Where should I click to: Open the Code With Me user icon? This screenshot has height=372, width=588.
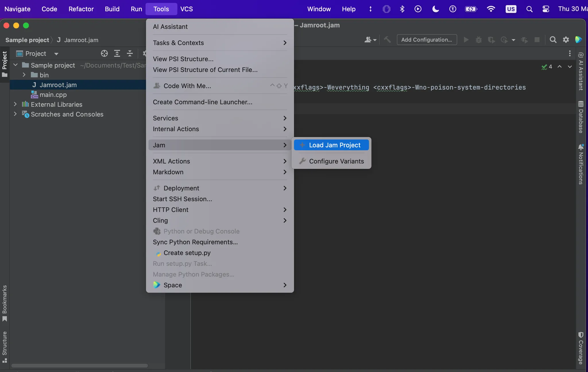[370, 40]
